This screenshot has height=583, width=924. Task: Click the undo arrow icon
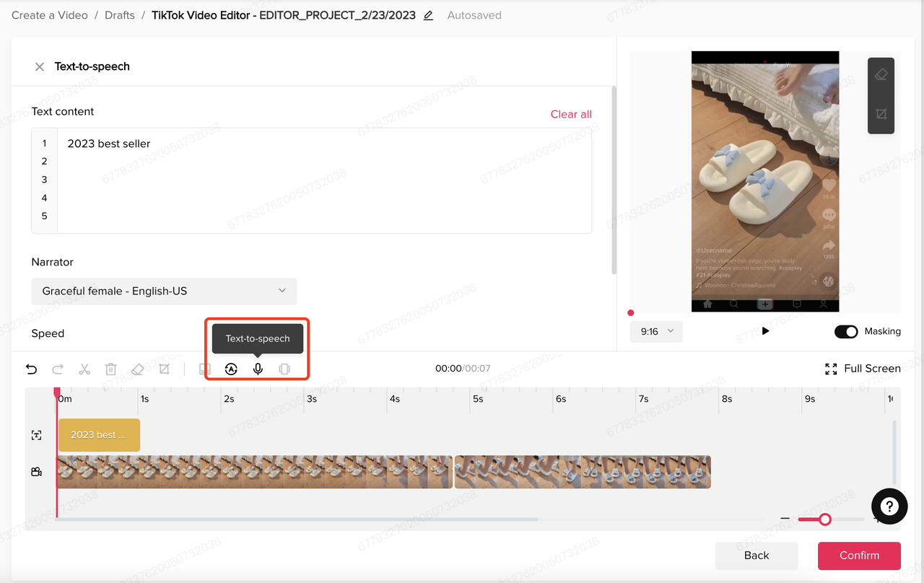coord(31,369)
